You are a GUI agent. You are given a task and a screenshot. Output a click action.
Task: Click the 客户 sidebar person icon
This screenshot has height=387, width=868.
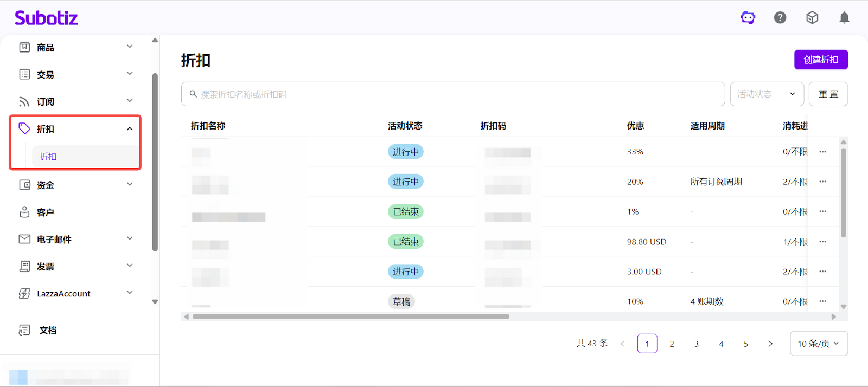(24, 212)
